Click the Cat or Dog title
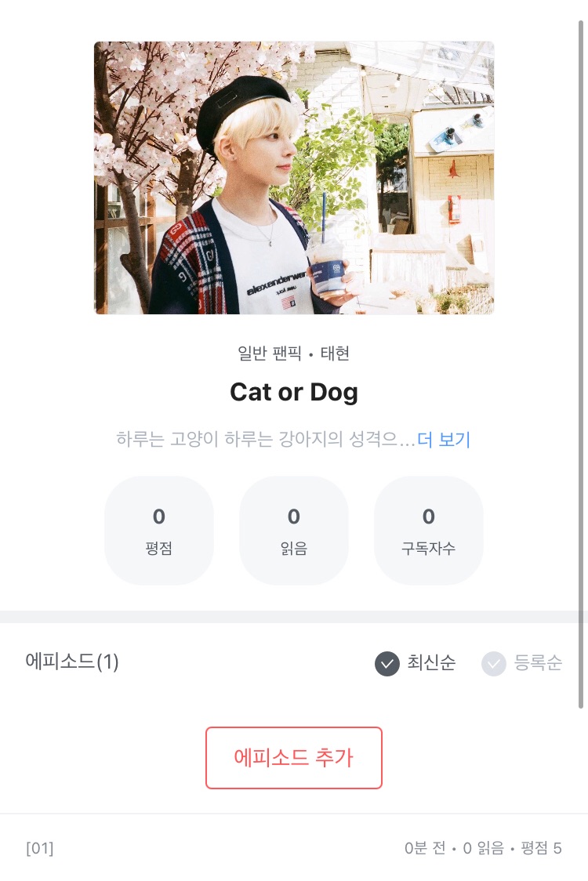588x881 pixels. pos(294,392)
